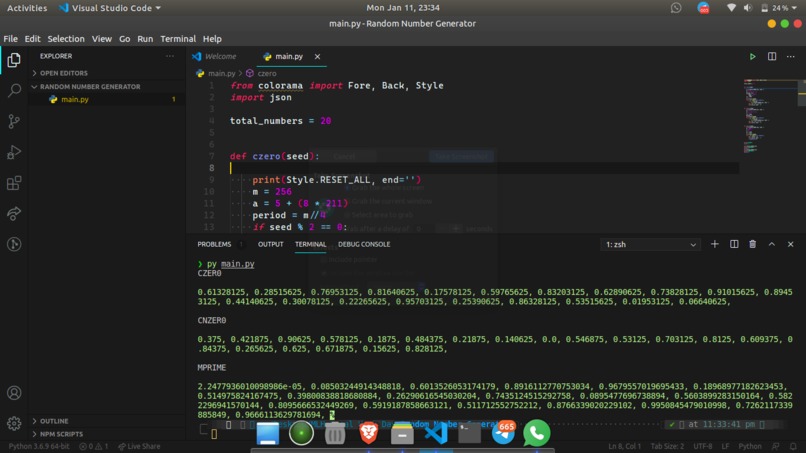Open Brave browser from dock

click(368, 433)
